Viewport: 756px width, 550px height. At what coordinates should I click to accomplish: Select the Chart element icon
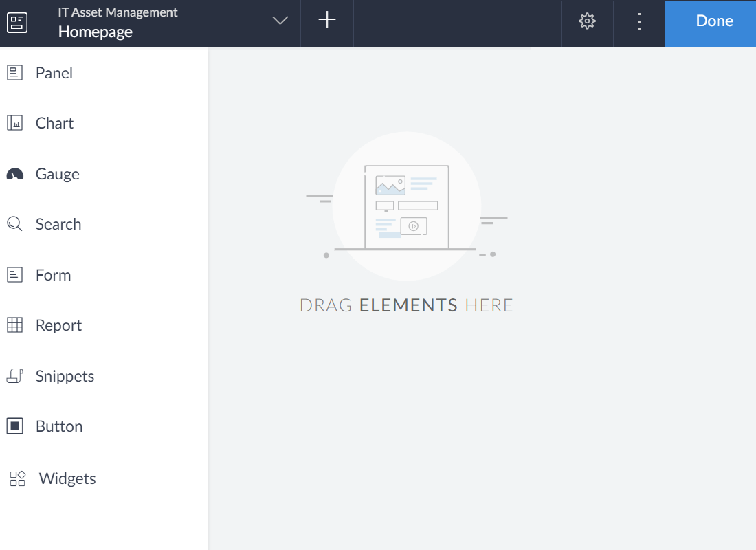pyautogui.click(x=15, y=122)
